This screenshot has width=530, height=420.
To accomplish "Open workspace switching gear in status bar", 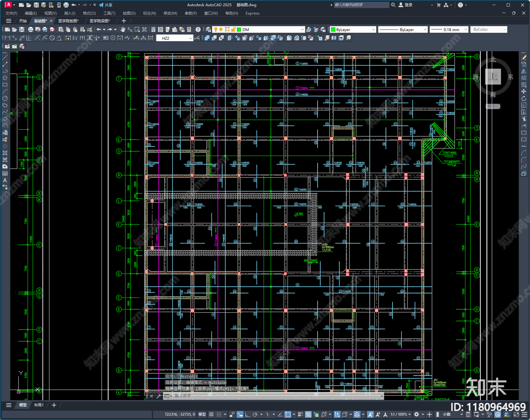I will click(x=417, y=414).
